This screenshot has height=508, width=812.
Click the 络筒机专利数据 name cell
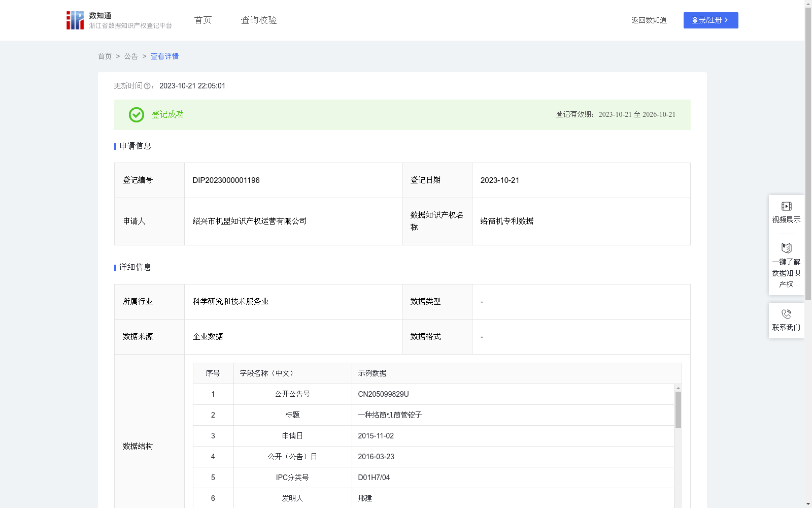coord(507,221)
